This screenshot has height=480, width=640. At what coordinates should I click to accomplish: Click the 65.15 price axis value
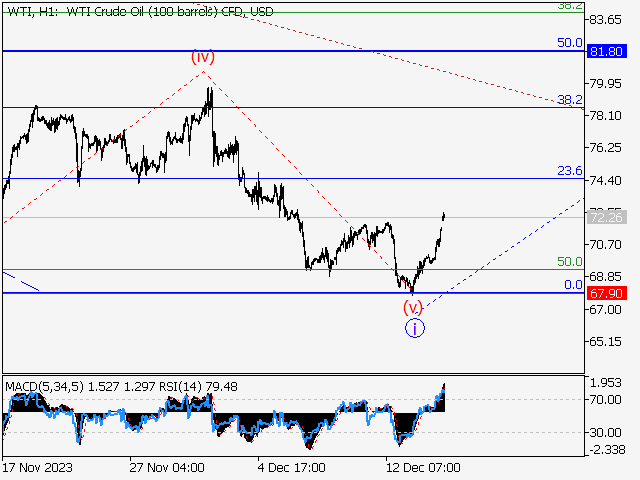pyautogui.click(x=606, y=341)
